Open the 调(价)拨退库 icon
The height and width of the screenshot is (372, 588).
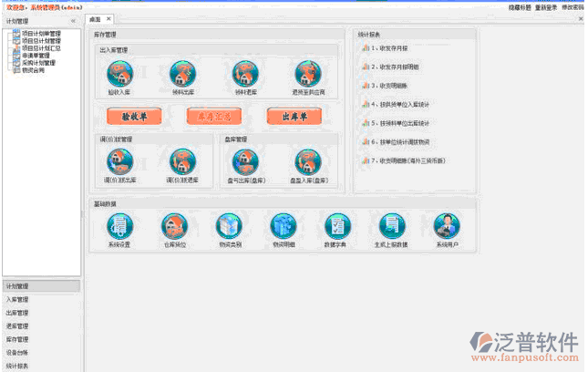pos(182,162)
